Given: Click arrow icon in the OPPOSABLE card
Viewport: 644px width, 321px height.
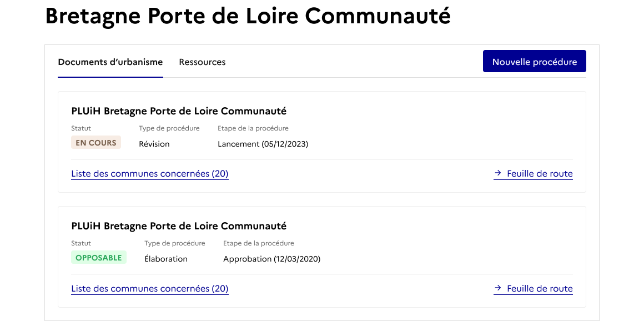Looking at the screenshot, I should [498, 288].
